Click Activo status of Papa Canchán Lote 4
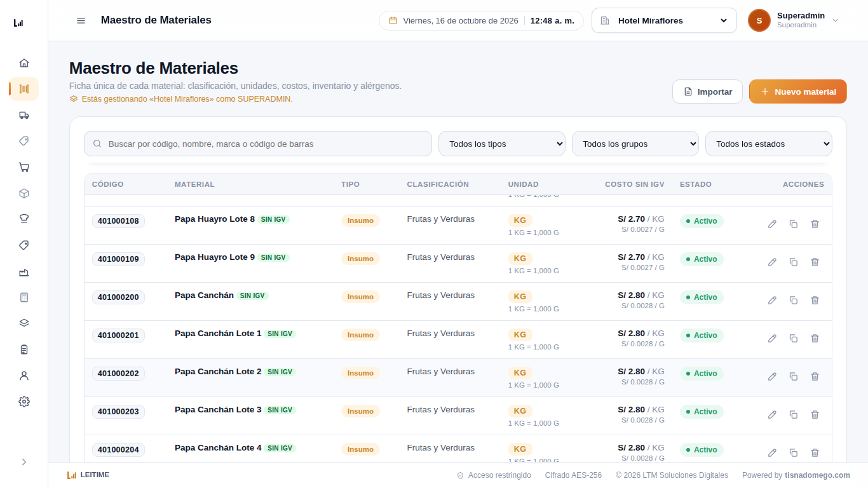The image size is (868, 488). click(x=702, y=450)
